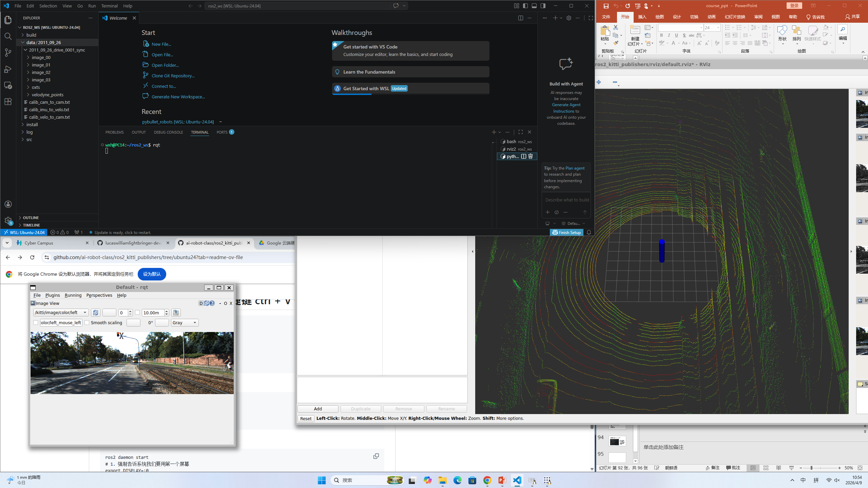Viewport: 868px width, 488px height.
Task: Click the 设为默认 button in Chrome
Action: [152, 274]
